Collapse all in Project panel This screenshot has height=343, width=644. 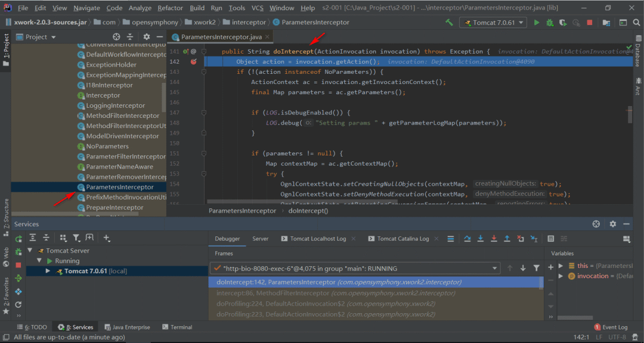[130, 37]
